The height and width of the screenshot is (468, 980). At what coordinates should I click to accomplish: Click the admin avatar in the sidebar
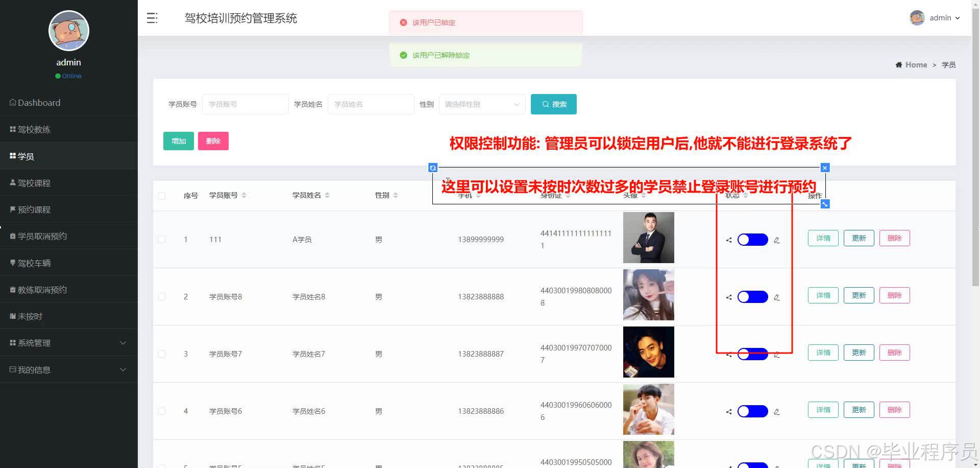(69, 31)
